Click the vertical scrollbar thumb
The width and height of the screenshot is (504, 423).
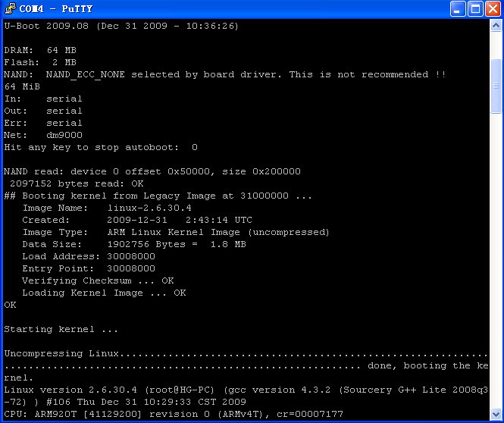[496, 86]
